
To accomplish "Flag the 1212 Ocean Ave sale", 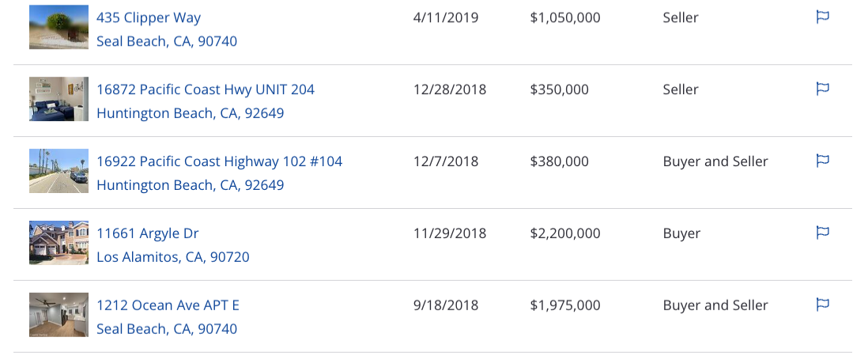I will [823, 305].
